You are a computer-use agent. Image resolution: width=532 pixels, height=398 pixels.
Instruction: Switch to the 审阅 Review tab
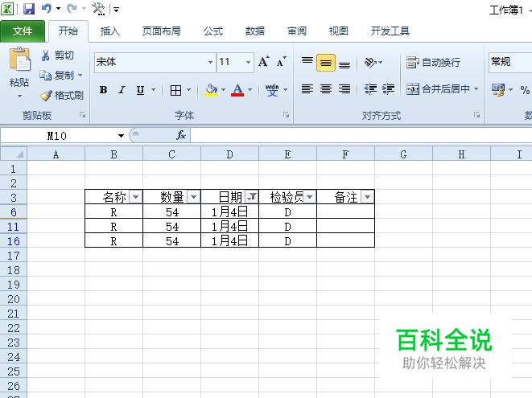click(x=297, y=31)
